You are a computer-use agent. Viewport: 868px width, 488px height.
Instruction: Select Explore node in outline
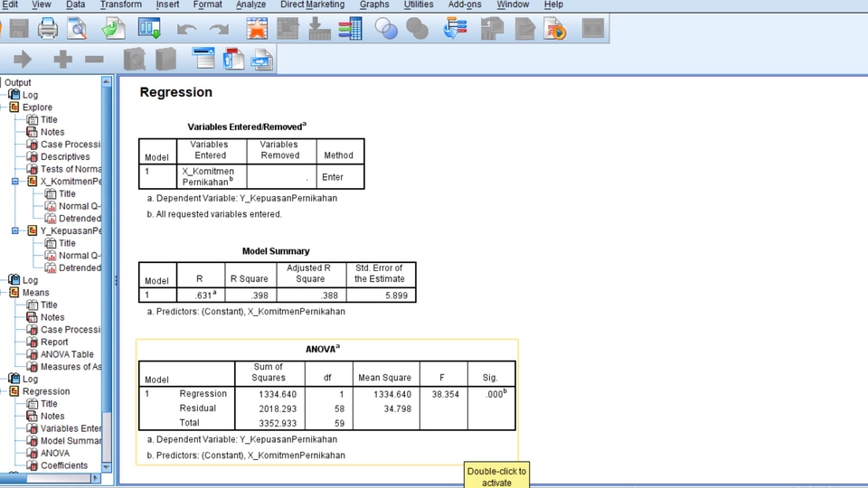[x=37, y=108]
